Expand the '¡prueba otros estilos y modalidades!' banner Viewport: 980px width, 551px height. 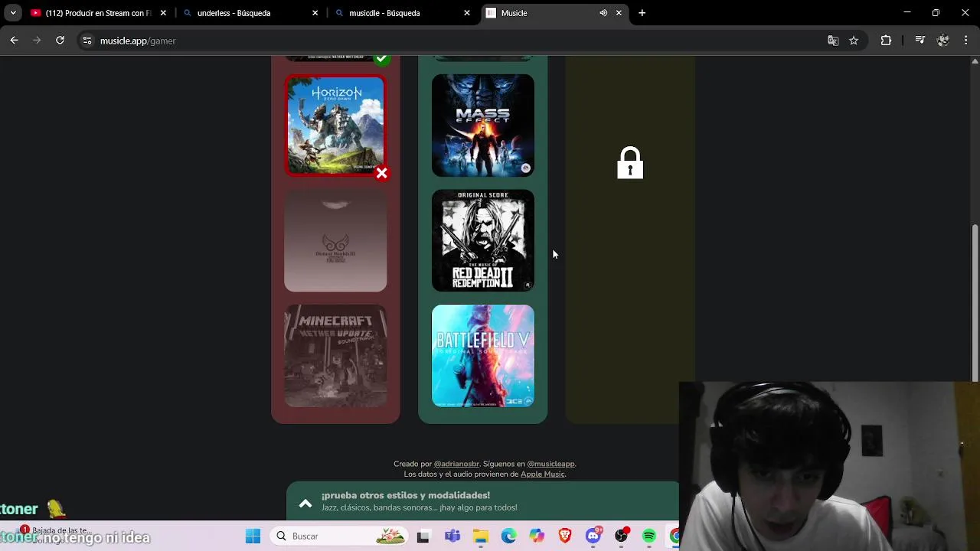tap(305, 503)
